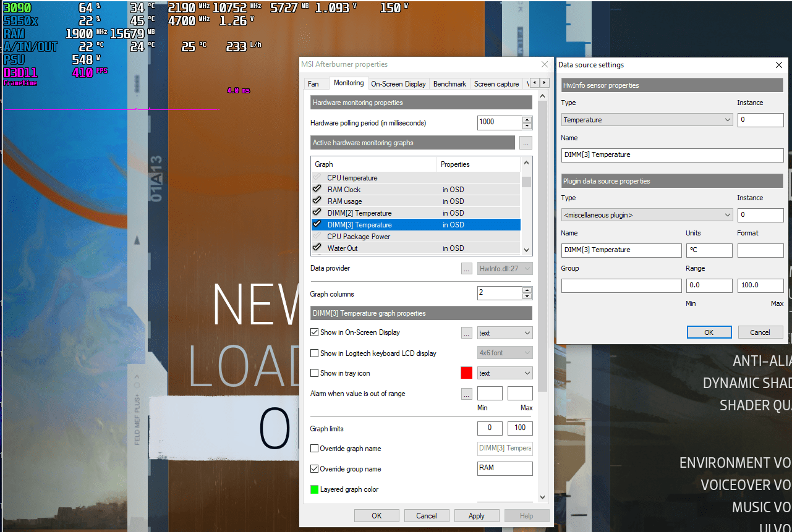Enable Show in tray icon checkbox
The width and height of the screenshot is (792, 532).
315,373
